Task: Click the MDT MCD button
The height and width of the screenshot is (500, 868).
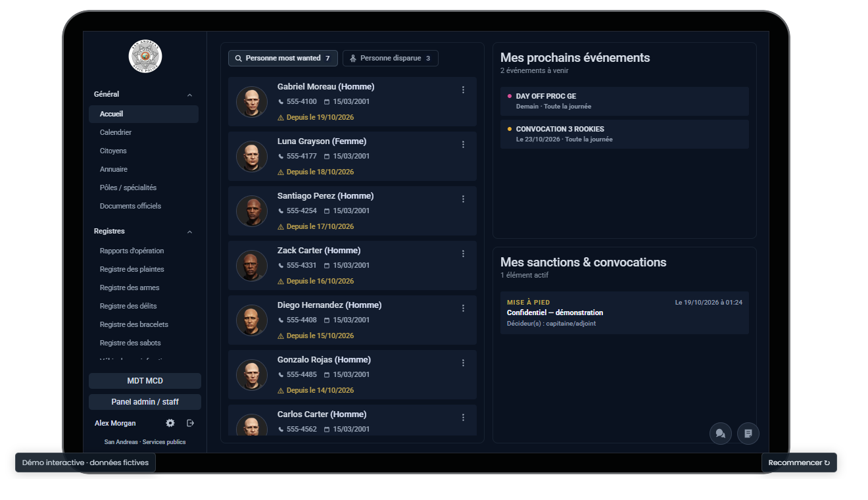Action: (x=145, y=381)
